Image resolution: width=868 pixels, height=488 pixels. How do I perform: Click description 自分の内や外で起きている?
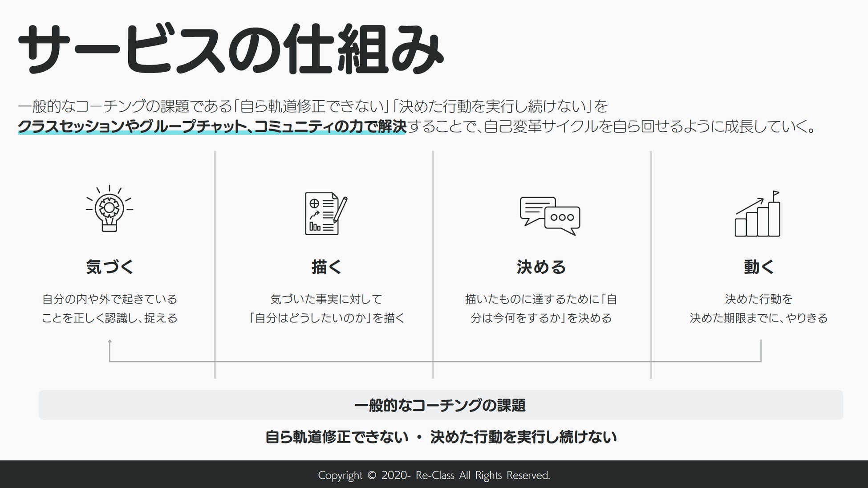coord(110,299)
